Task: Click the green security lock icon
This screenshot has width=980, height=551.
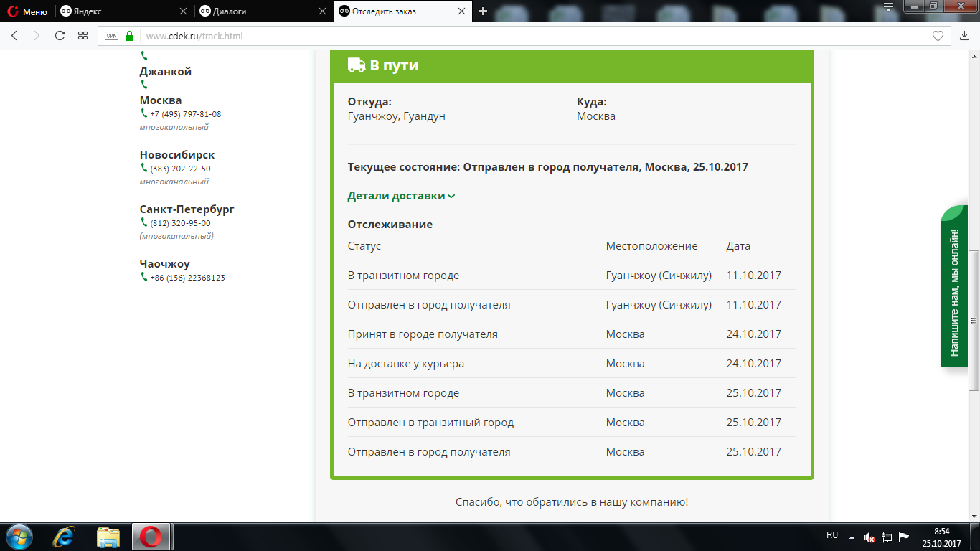Action: pos(129,36)
